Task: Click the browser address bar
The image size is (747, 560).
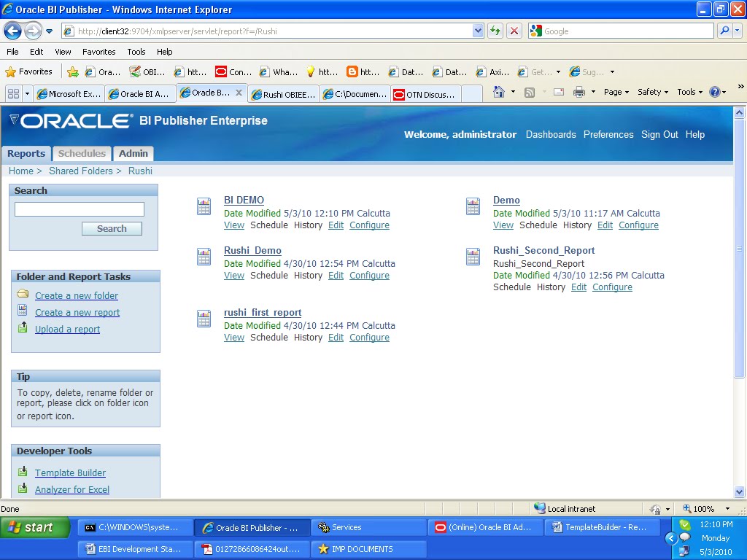Action: coord(273,31)
